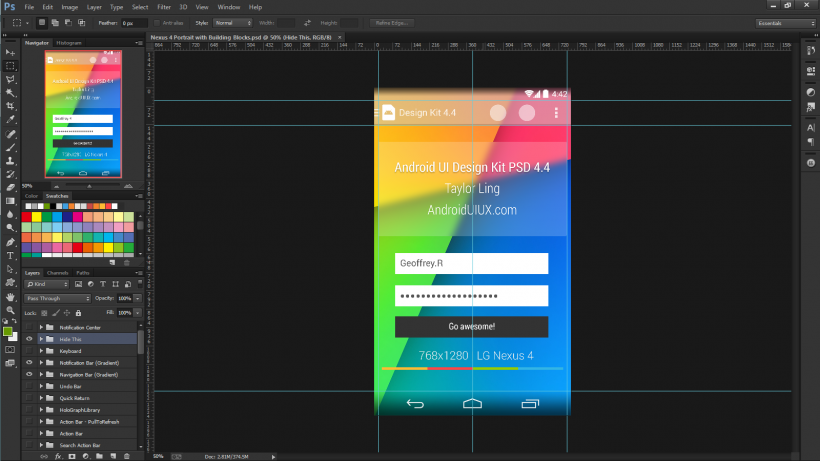Select the Healing Brush tool
820x461 pixels.
[x=10, y=134]
